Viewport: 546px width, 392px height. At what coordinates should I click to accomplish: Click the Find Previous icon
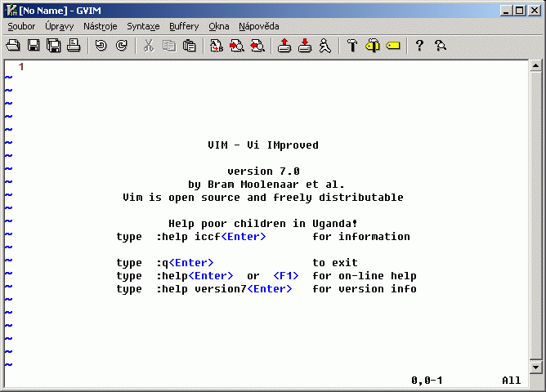click(257, 46)
